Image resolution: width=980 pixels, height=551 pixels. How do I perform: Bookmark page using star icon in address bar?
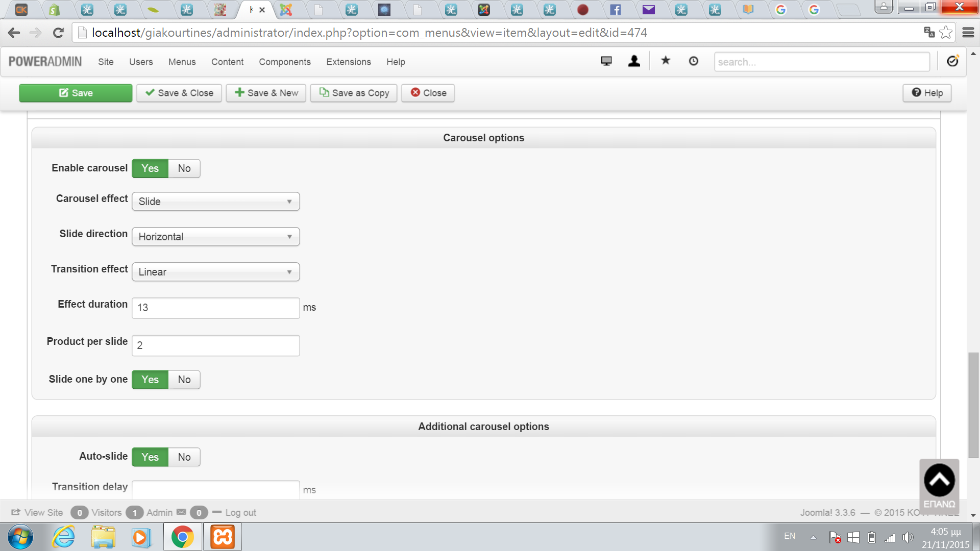pyautogui.click(x=946, y=33)
